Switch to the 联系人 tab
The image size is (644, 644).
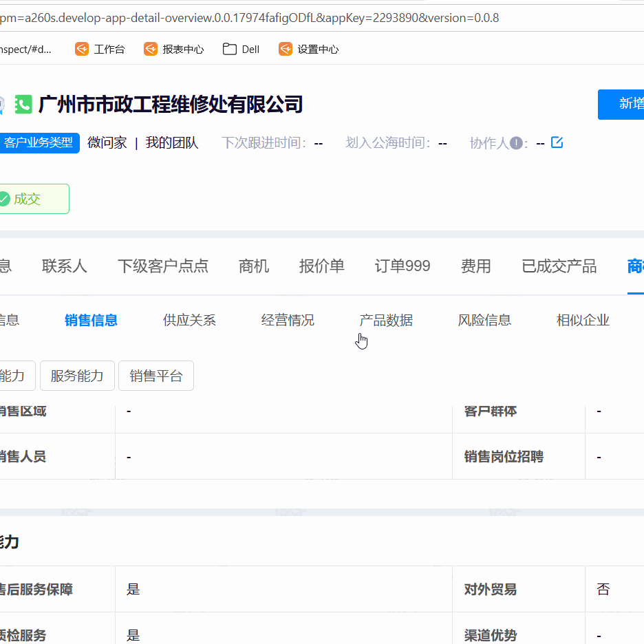pos(65,266)
